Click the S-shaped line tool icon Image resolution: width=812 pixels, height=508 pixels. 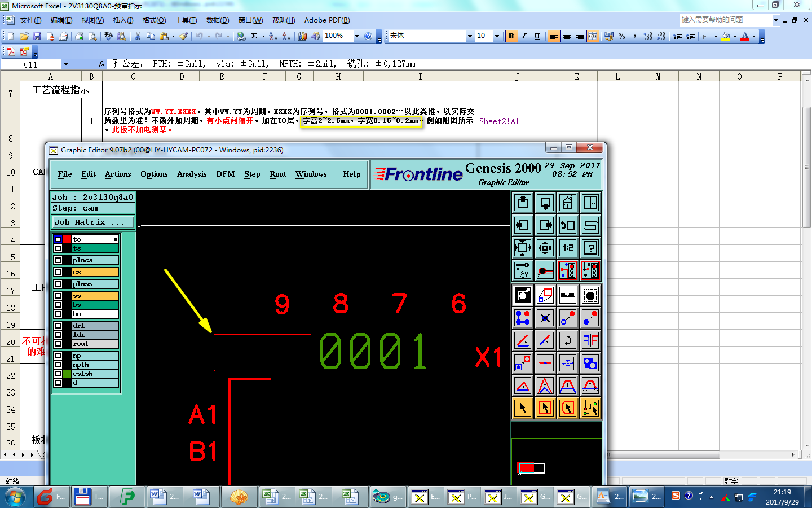[x=590, y=225]
